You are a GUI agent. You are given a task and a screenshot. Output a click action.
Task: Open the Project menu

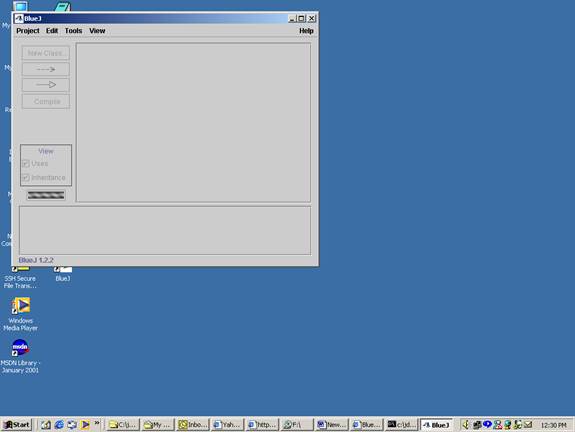[x=28, y=31]
